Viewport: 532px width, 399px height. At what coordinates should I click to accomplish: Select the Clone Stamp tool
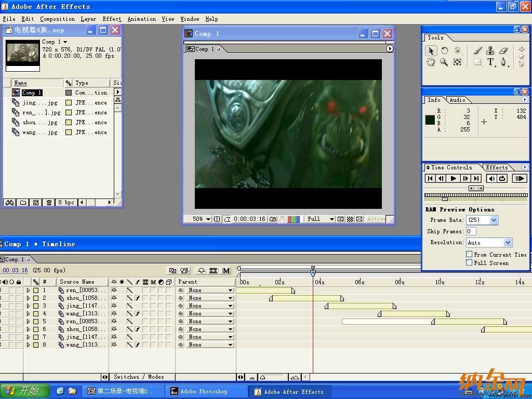coord(490,50)
